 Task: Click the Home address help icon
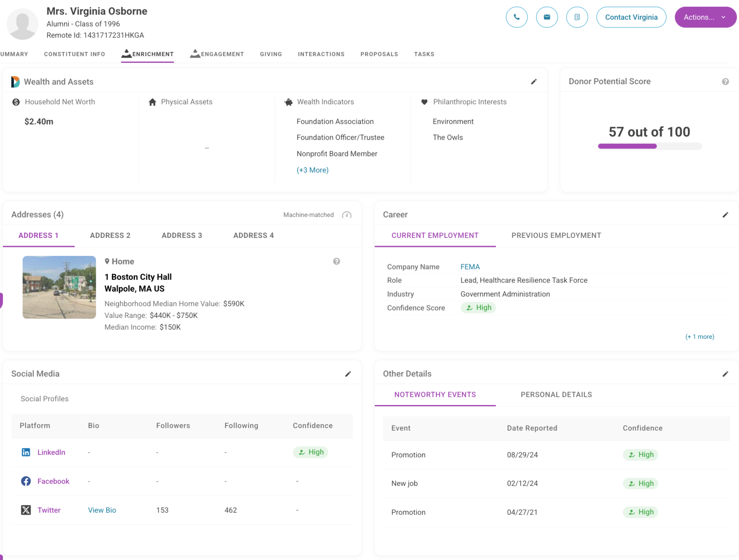coord(336,262)
